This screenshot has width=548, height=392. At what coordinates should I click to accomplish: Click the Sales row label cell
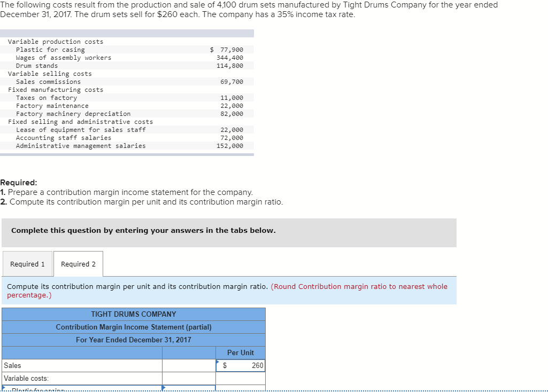[82, 365]
